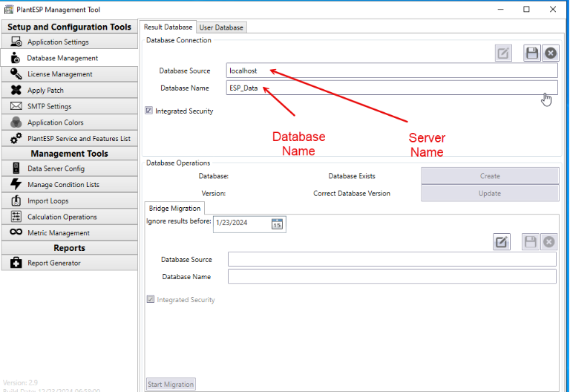Click the Start Migration button

171,385
